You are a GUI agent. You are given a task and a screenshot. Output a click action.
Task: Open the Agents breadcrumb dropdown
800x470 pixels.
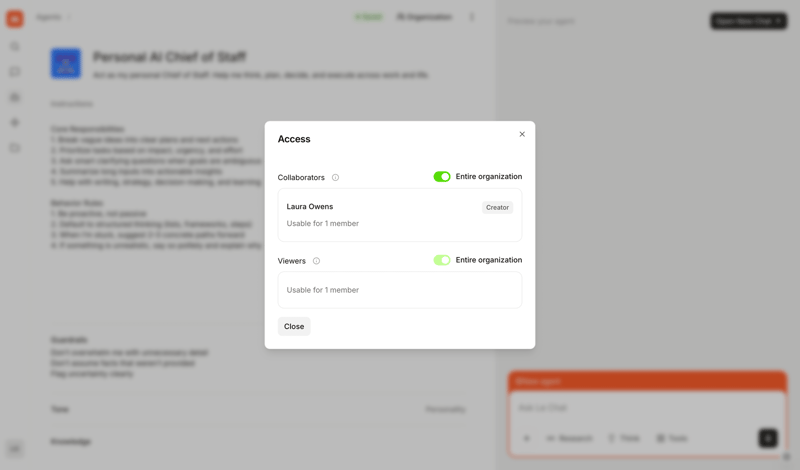pyautogui.click(x=53, y=17)
